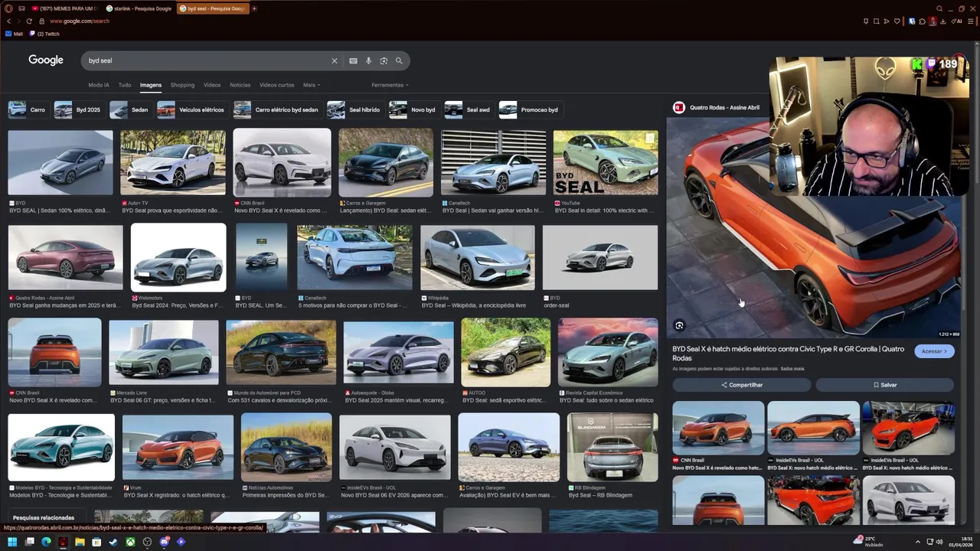Screen dimensions: 980x551
Task: Click the weather widget 25°C Nublado
Action: [x=869, y=541]
